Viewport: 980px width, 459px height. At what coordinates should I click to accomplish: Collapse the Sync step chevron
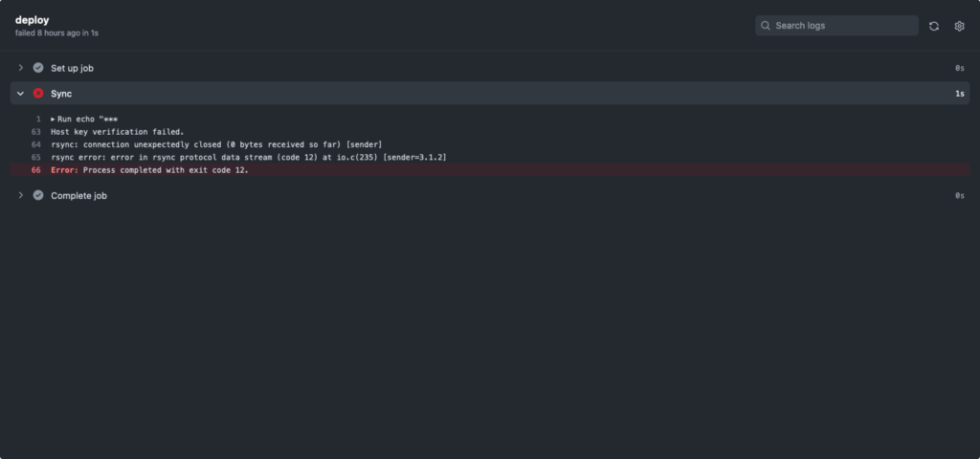tap(20, 93)
